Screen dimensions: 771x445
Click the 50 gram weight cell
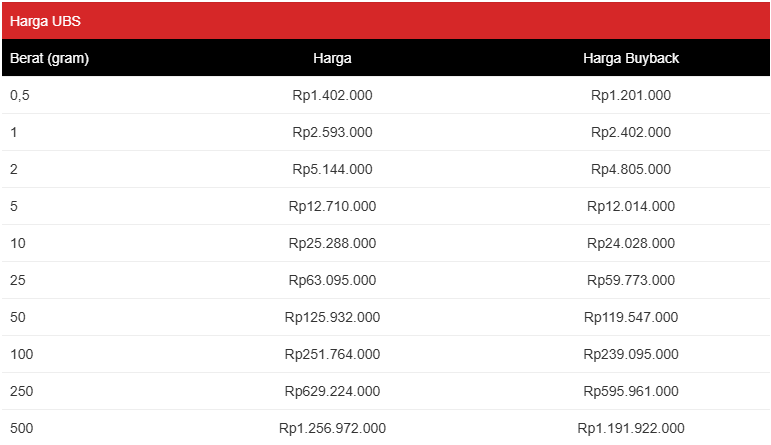pyautogui.click(x=18, y=317)
